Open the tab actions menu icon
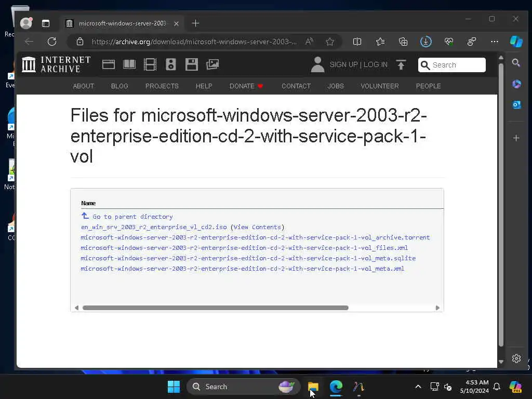Viewport: 532px width, 399px height. [46, 23]
